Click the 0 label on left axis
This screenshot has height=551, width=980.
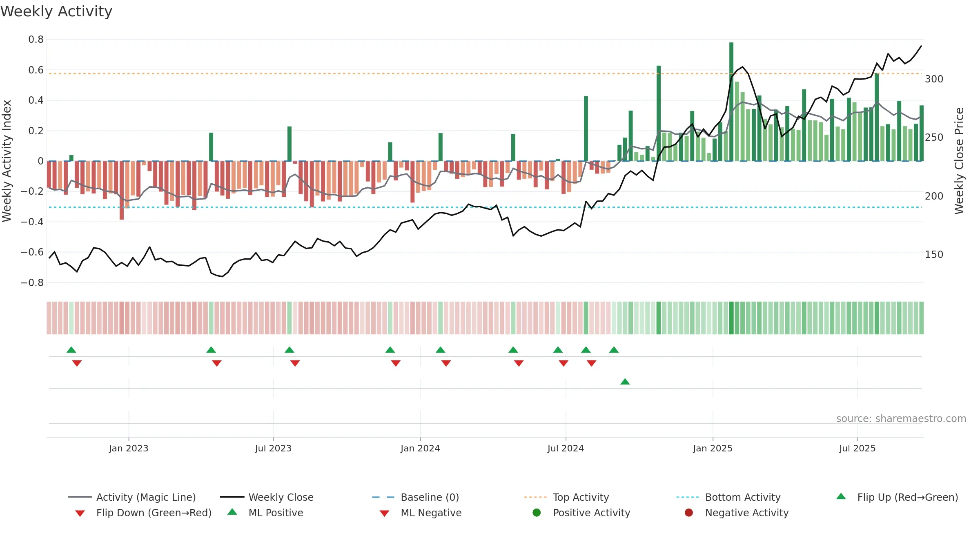[40, 161]
